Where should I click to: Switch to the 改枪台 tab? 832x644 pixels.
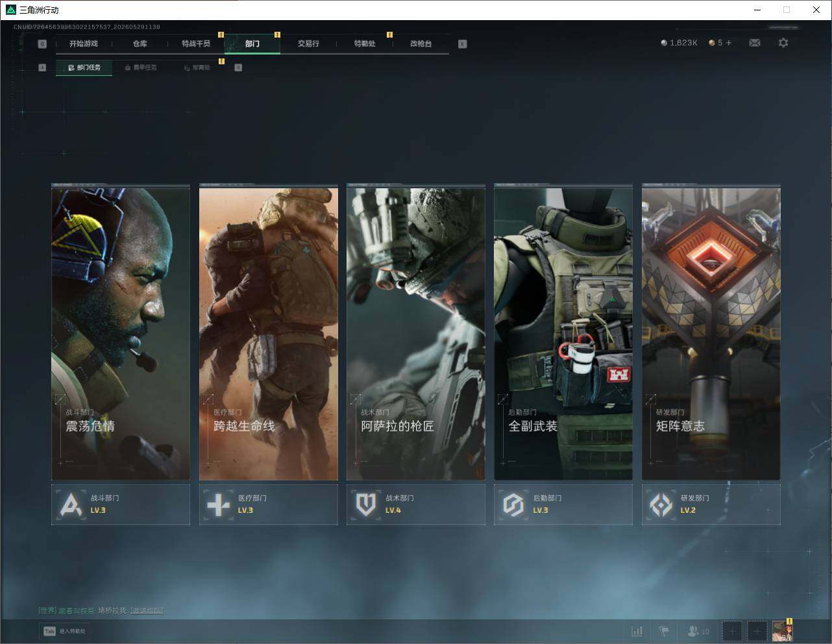[x=421, y=43]
